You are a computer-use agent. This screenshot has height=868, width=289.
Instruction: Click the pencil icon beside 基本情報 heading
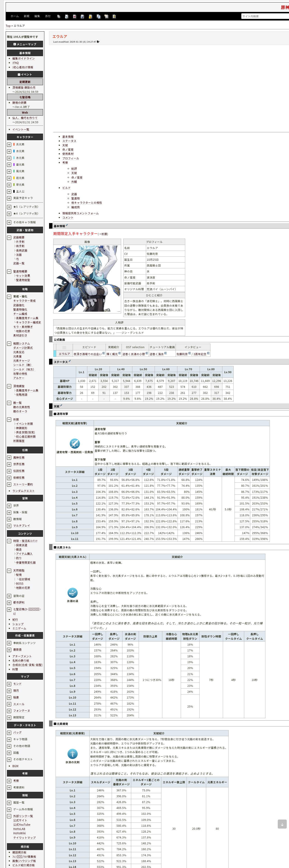(x=67, y=225)
